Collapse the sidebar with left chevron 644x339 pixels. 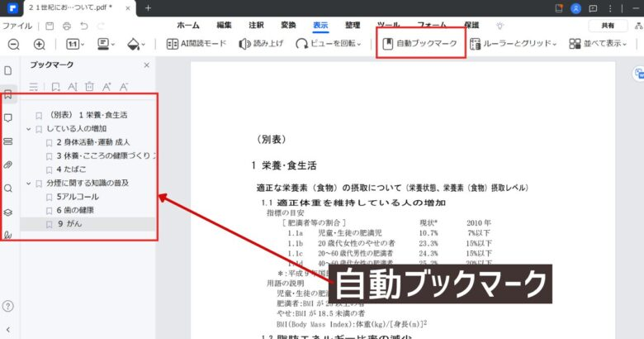(x=7, y=330)
